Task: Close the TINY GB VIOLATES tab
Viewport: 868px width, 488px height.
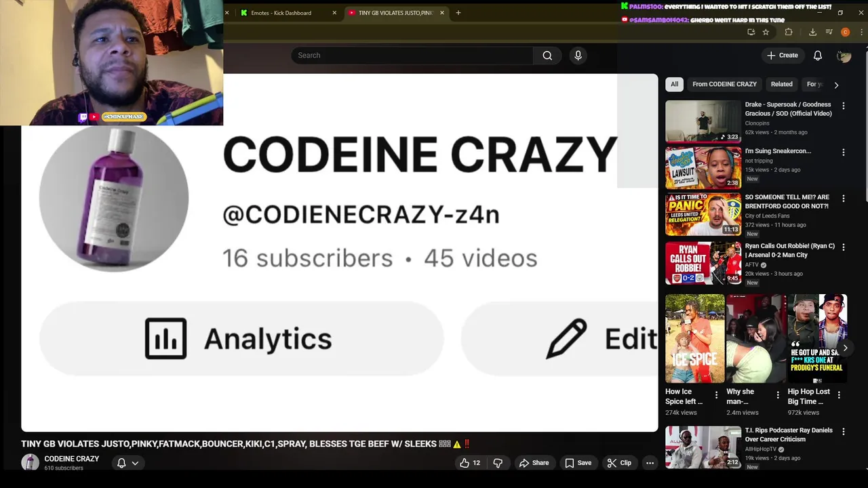Action: click(442, 13)
